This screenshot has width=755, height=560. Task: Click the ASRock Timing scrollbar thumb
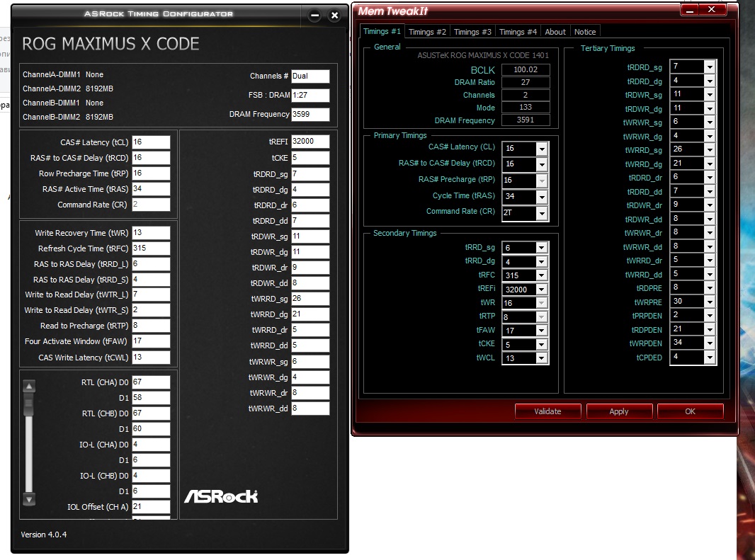point(29,404)
